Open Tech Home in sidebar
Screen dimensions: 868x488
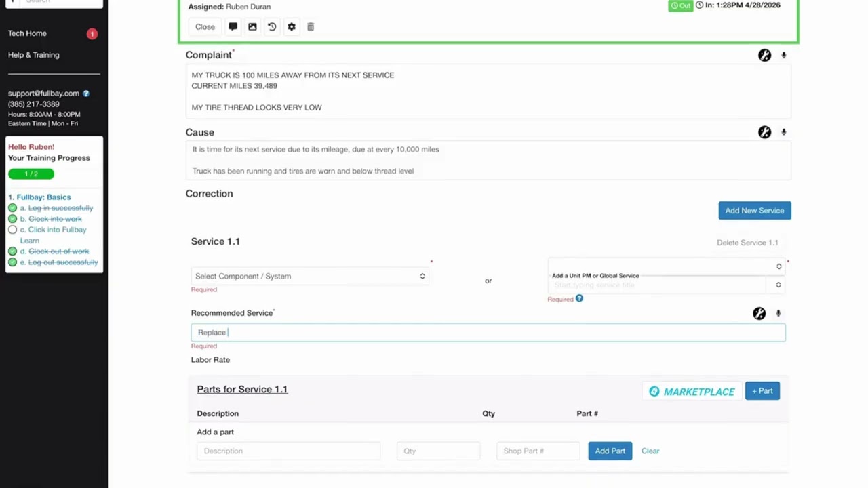(27, 33)
